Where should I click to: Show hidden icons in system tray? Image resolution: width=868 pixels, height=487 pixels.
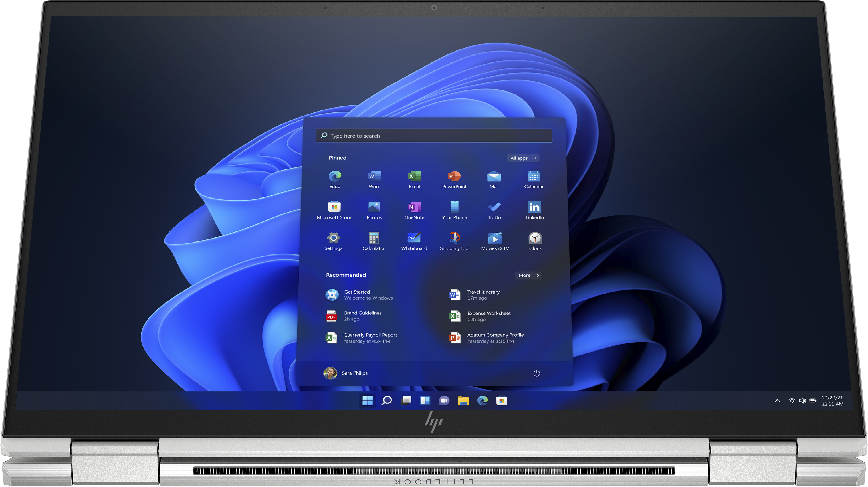[777, 401]
